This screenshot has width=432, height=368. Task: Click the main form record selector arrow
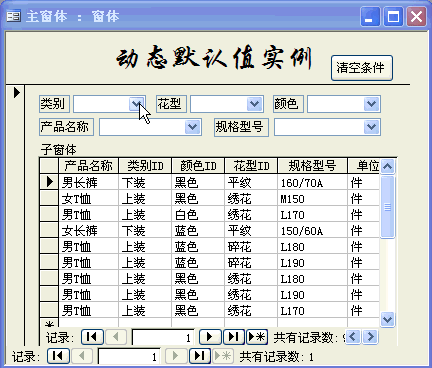[17, 92]
